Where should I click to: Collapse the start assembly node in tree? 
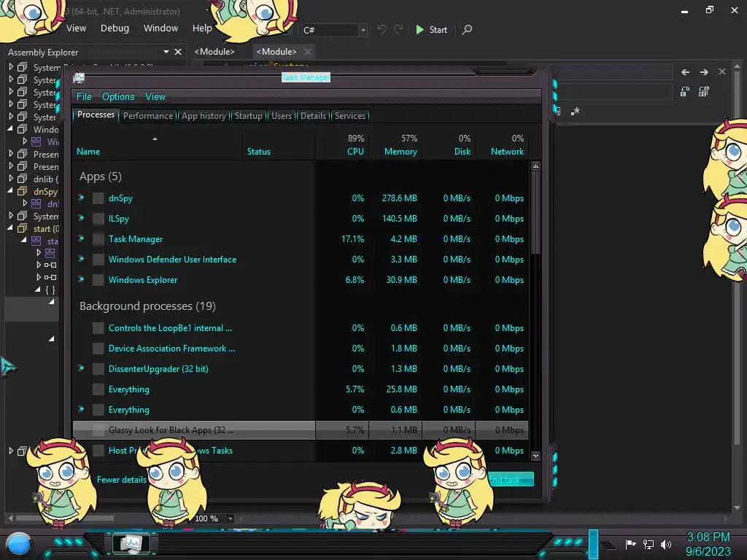[x=10, y=227]
